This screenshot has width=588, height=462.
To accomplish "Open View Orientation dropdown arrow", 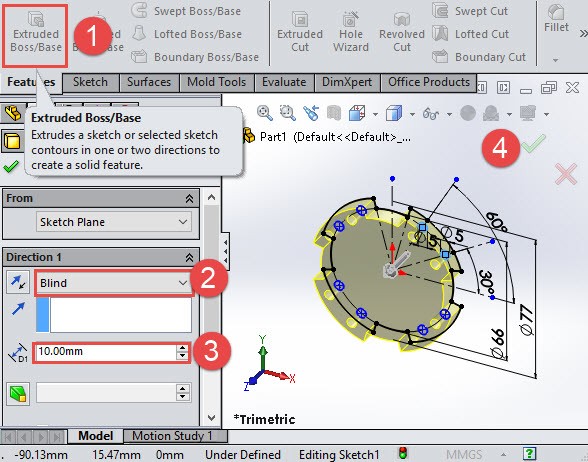I will pos(375,114).
